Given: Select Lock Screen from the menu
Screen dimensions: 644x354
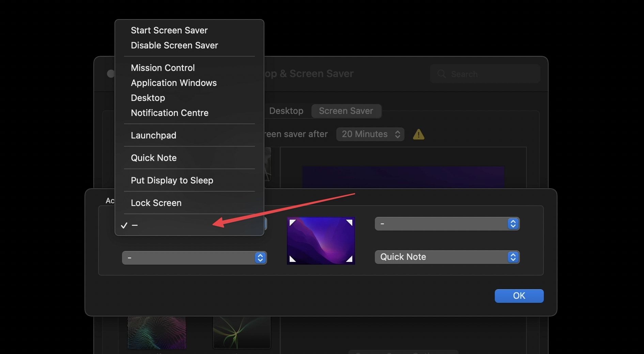Looking at the screenshot, I should point(156,203).
